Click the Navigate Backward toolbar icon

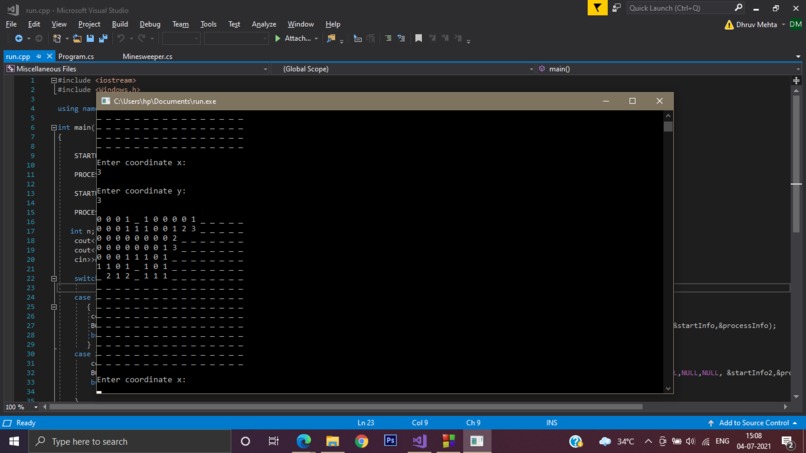[x=19, y=39]
